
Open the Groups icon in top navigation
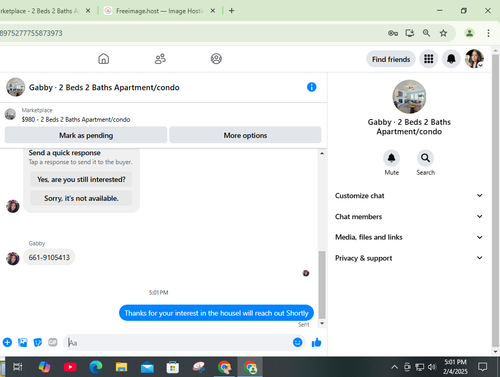click(x=216, y=59)
